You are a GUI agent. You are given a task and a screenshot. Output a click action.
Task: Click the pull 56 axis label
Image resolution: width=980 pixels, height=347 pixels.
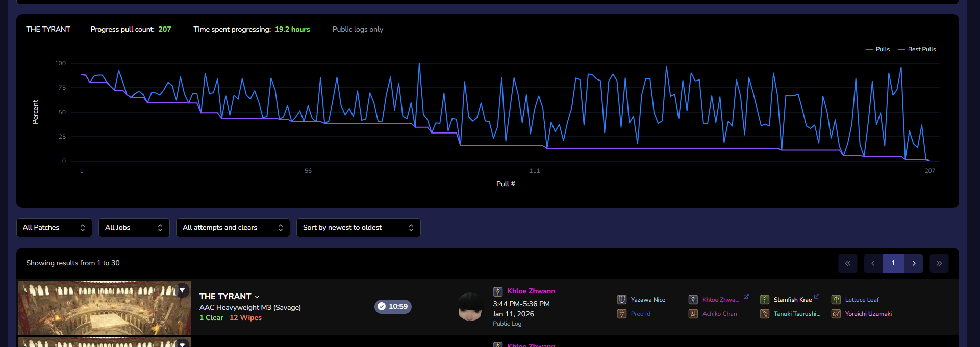tap(308, 171)
